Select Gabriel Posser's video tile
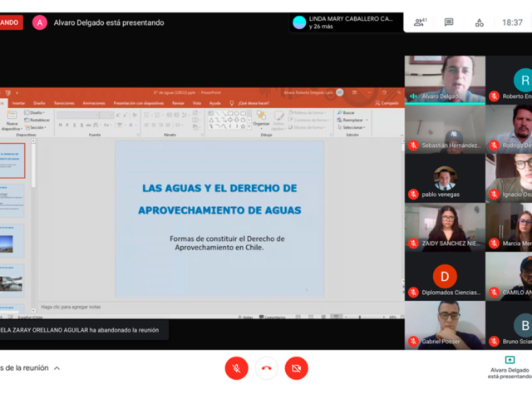 [445, 325]
